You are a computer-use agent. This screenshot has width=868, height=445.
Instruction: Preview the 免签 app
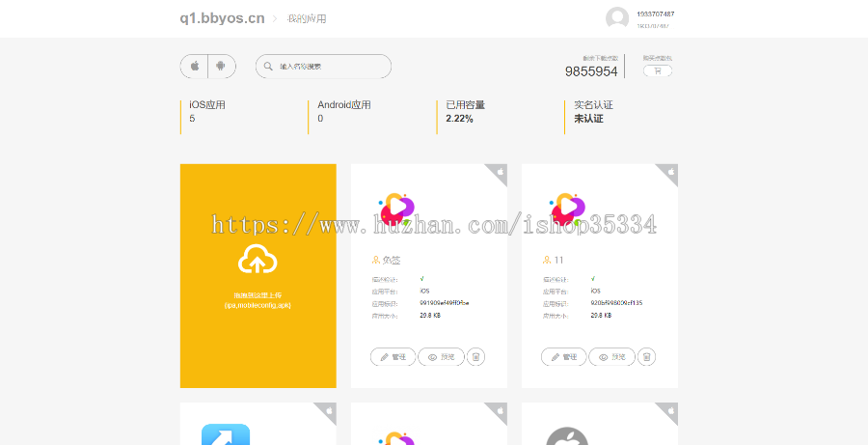pyautogui.click(x=441, y=356)
